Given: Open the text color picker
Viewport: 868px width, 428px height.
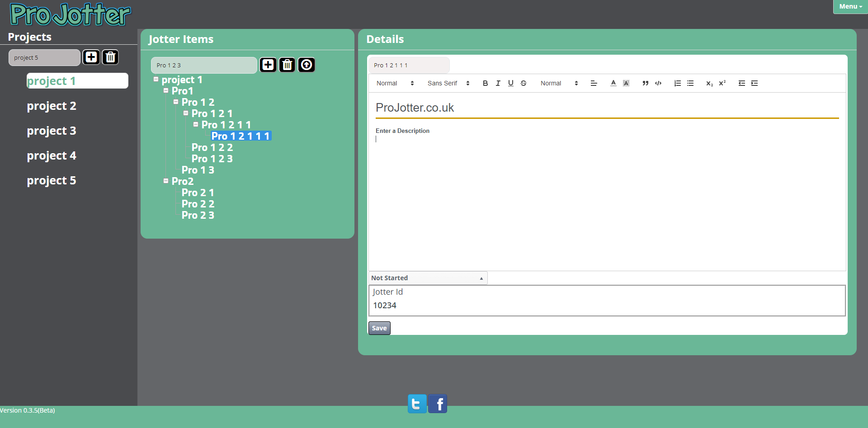Looking at the screenshot, I should click(x=613, y=83).
